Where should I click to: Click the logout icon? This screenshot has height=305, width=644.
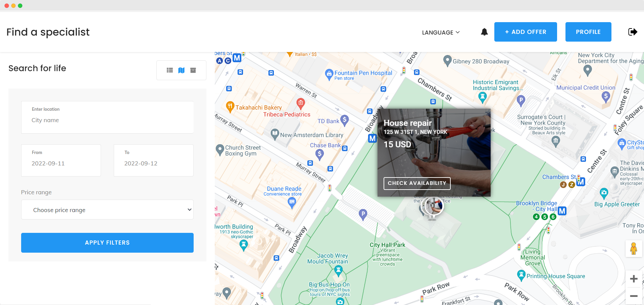(x=633, y=32)
